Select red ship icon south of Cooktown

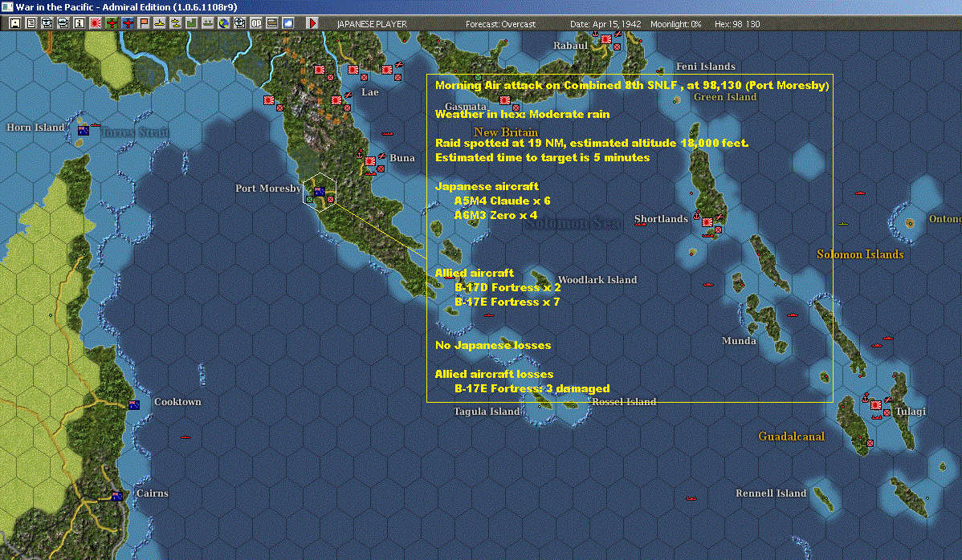(x=185, y=437)
